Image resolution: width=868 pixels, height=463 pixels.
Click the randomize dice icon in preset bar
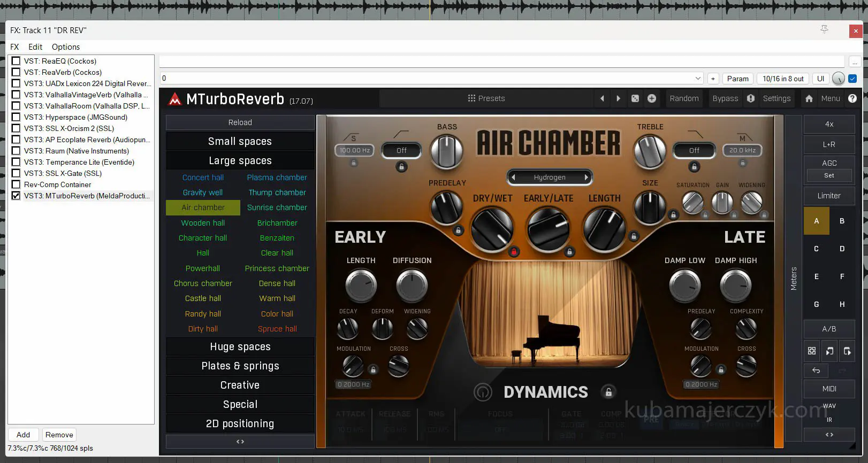[635, 98]
